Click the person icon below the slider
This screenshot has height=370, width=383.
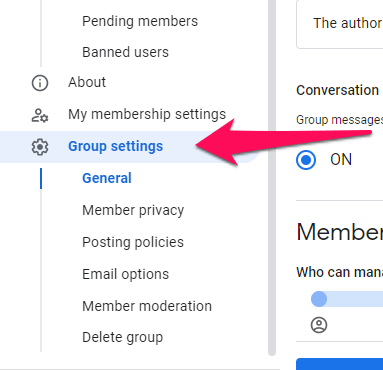click(x=319, y=325)
